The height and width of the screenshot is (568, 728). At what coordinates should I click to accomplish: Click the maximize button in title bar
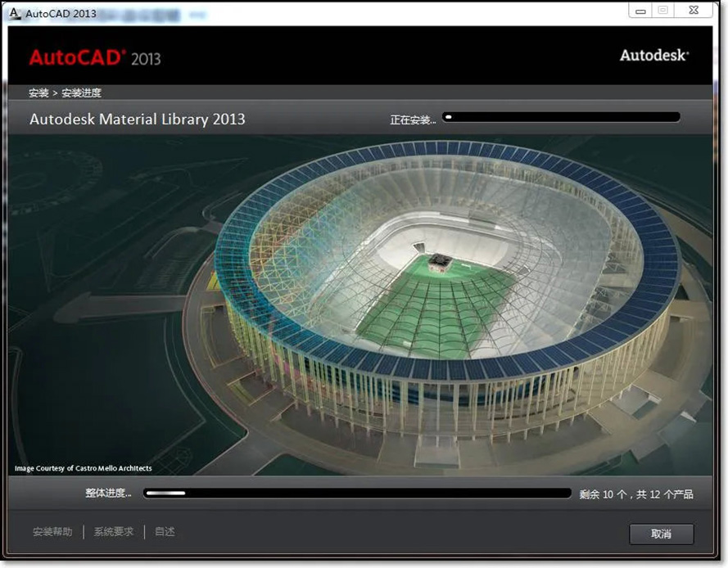pyautogui.click(x=663, y=11)
